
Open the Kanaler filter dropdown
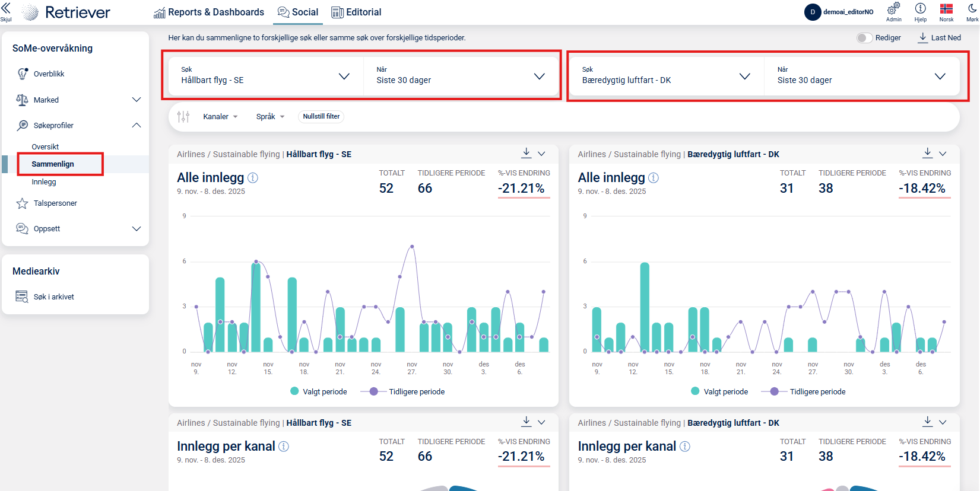point(220,117)
